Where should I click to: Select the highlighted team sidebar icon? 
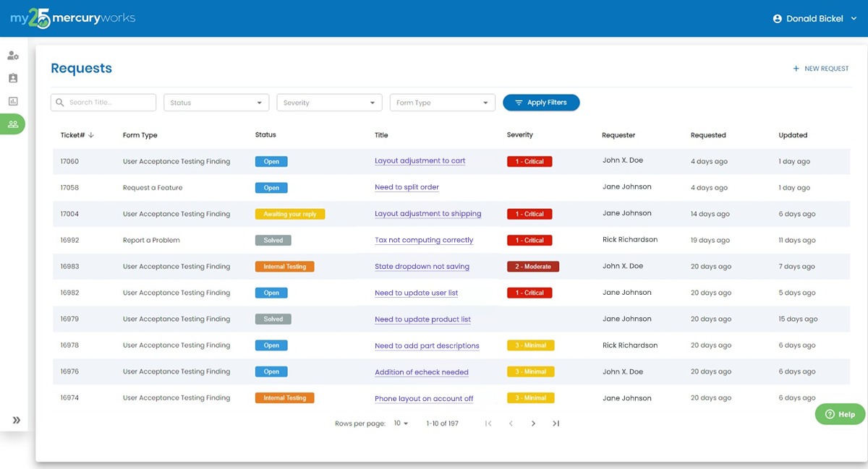[x=12, y=124]
